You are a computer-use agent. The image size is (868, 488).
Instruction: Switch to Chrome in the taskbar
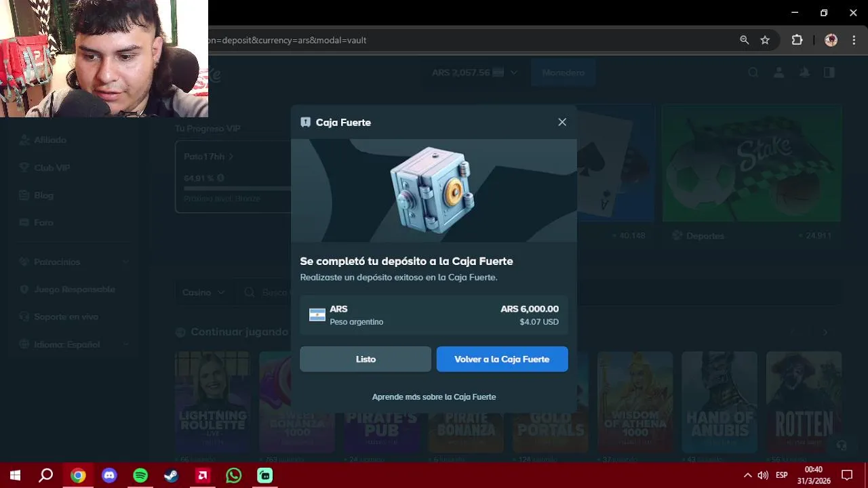(x=78, y=475)
